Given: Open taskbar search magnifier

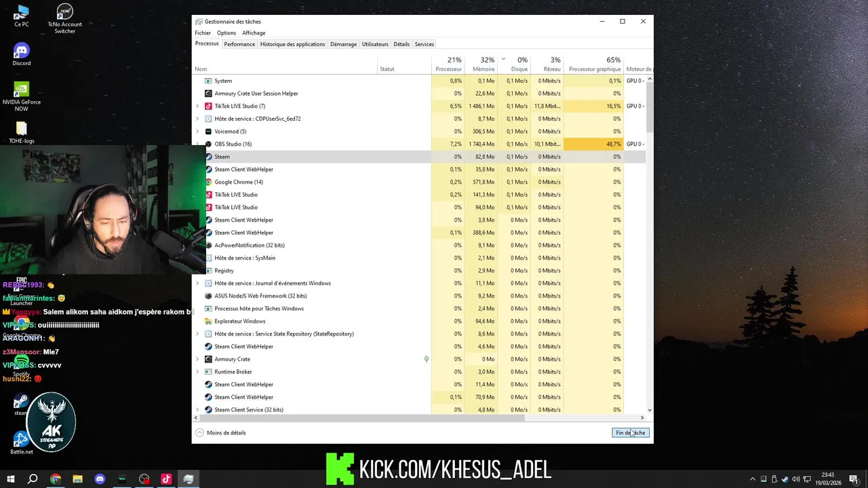Looking at the screenshot, I should coord(33,479).
